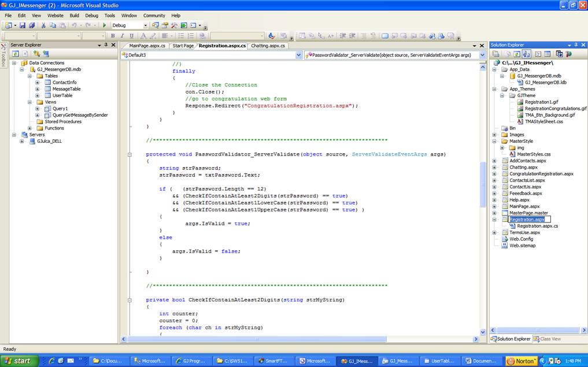588x367 pixels.
Task: Click Refresh icon in Server Explorer
Action: tap(14, 54)
